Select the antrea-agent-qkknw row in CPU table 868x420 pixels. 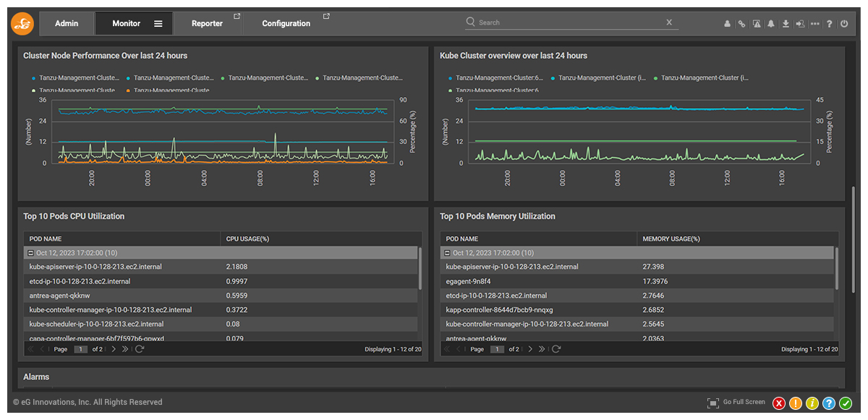point(221,295)
